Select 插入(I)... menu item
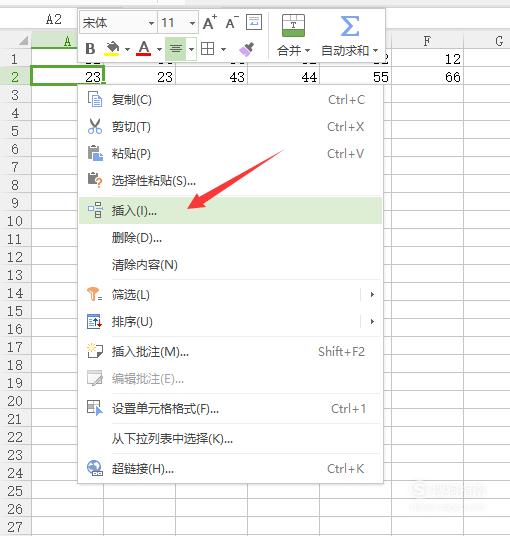The width and height of the screenshot is (510, 536). [x=230, y=210]
